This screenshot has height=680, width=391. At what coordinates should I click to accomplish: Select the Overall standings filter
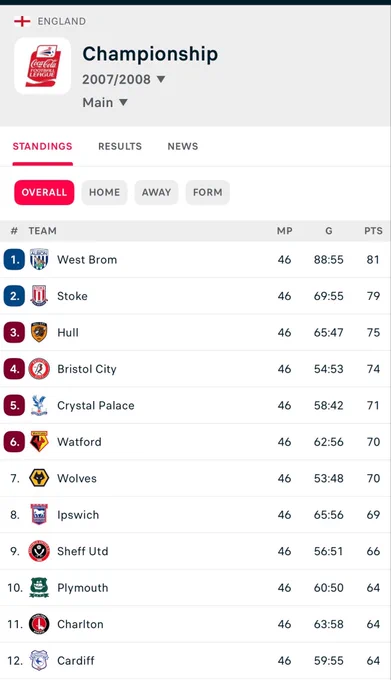pos(44,192)
